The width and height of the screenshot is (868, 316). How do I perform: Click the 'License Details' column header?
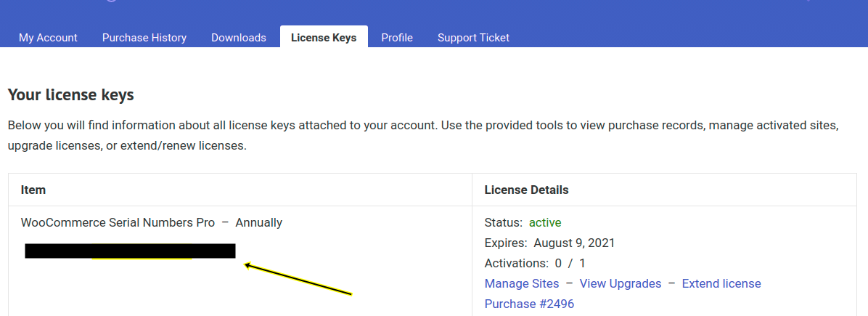526,190
